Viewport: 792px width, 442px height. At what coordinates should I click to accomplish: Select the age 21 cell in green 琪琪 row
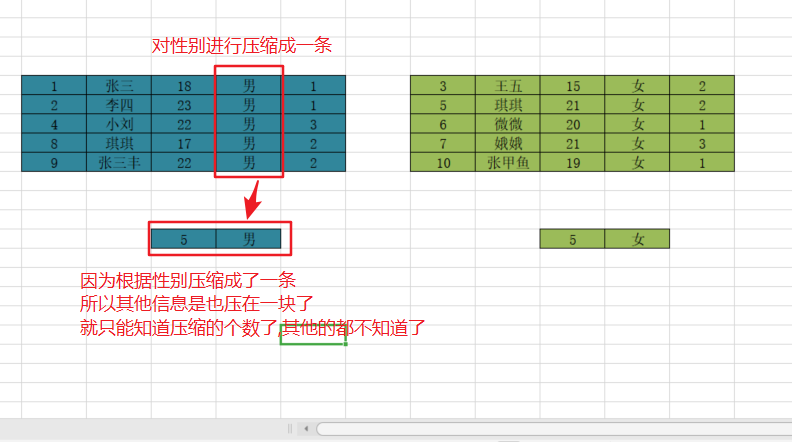point(572,105)
